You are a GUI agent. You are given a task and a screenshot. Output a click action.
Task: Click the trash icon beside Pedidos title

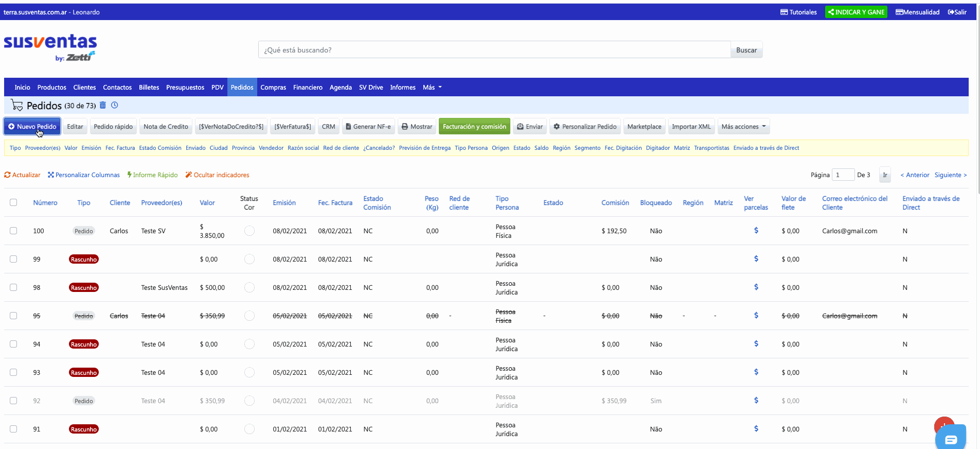pos(103,105)
